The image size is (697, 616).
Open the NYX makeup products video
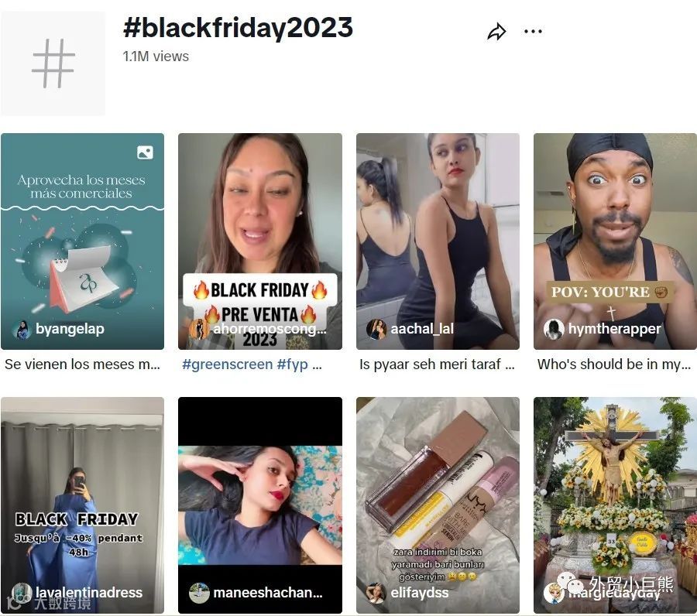[438, 505]
